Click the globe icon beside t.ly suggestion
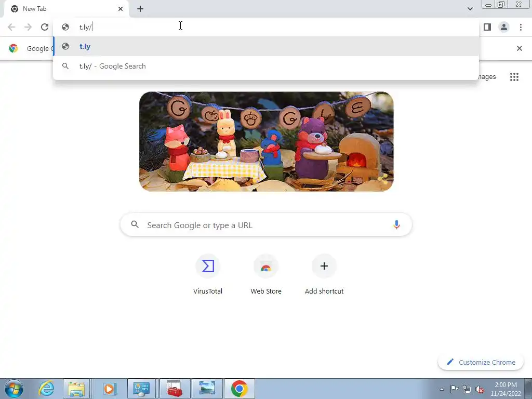This screenshot has height=399, width=532. (x=65, y=46)
